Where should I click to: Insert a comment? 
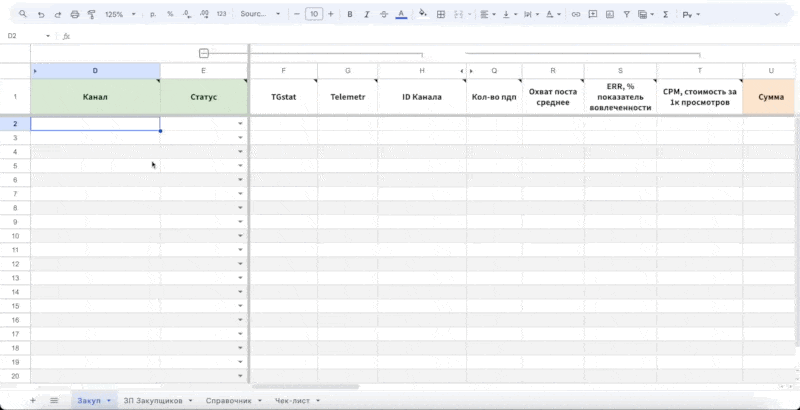593,14
